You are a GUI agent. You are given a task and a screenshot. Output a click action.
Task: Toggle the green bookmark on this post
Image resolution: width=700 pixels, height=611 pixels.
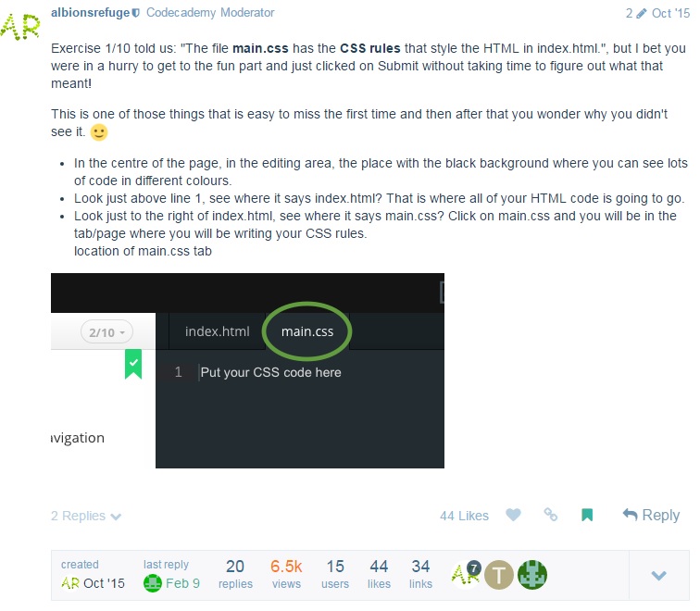pos(587,515)
